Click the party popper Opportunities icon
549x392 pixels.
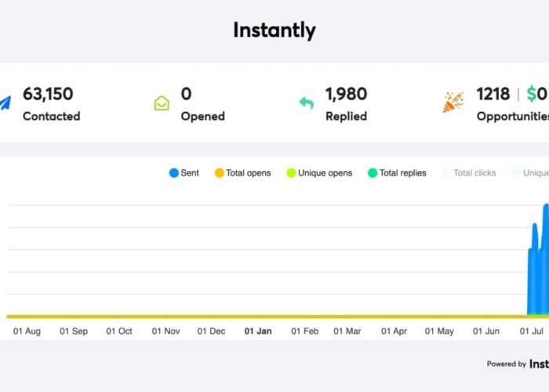453,103
